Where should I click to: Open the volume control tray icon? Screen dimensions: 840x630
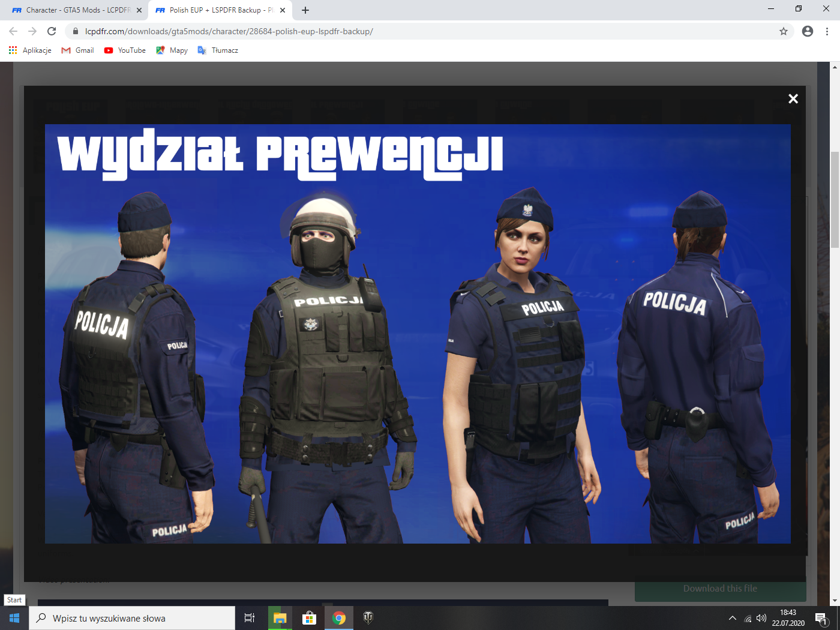pos(761,618)
